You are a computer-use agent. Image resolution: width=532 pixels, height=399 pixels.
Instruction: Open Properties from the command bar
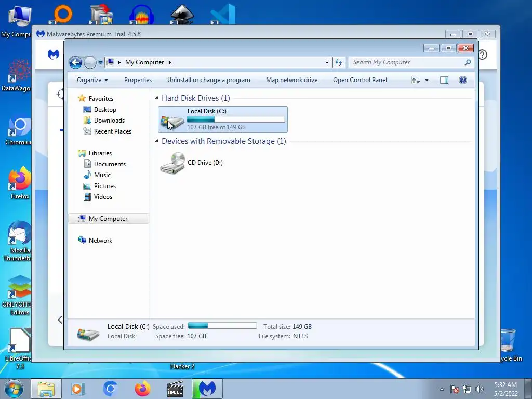[138, 80]
